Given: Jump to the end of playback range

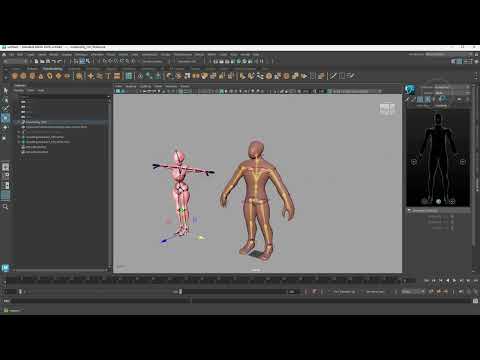Looking at the screenshot, I should [x=475, y=281].
